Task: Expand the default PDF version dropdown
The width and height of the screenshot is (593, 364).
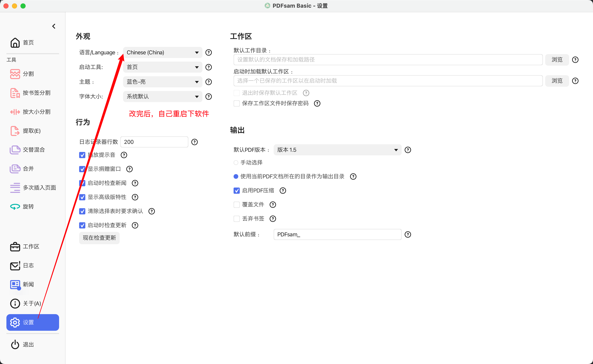Action: click(337, 150)
